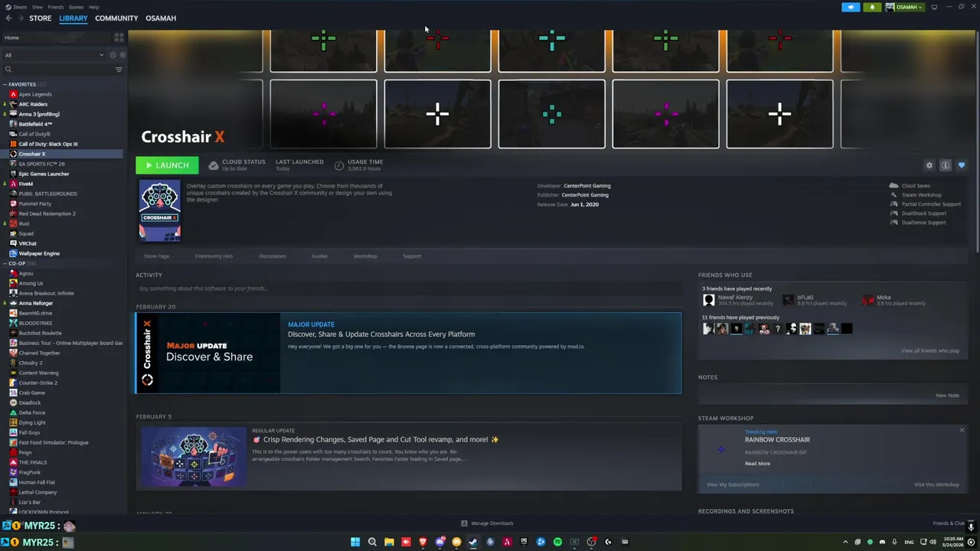The width and height of the screenshot is (980, 551).
Task: Show ready-to-play games filter icon
Action: [122, 55]
